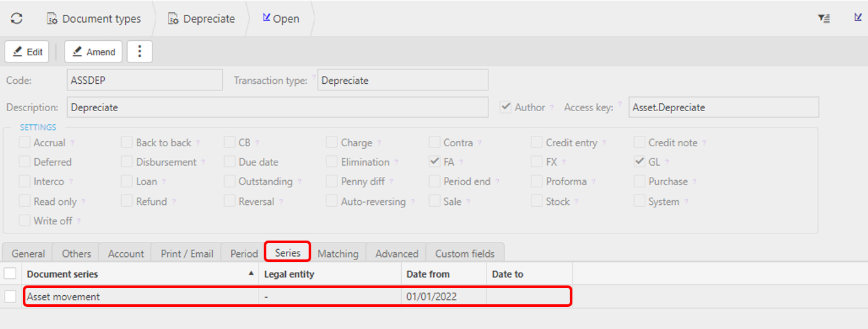The width and height of the screenshot is (868, 329).
Task: Select the Asset movement series cell
Action: [x=140, y=296]
